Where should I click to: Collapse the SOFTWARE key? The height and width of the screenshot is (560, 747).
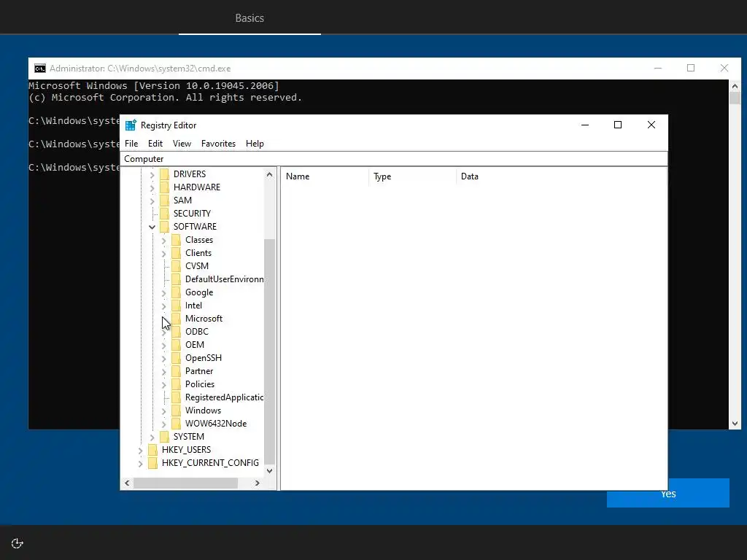pos(152,227)
